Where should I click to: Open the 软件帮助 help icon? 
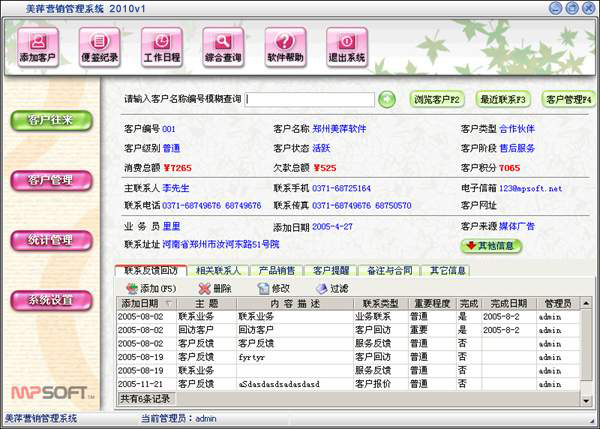(x=285, y=45)
